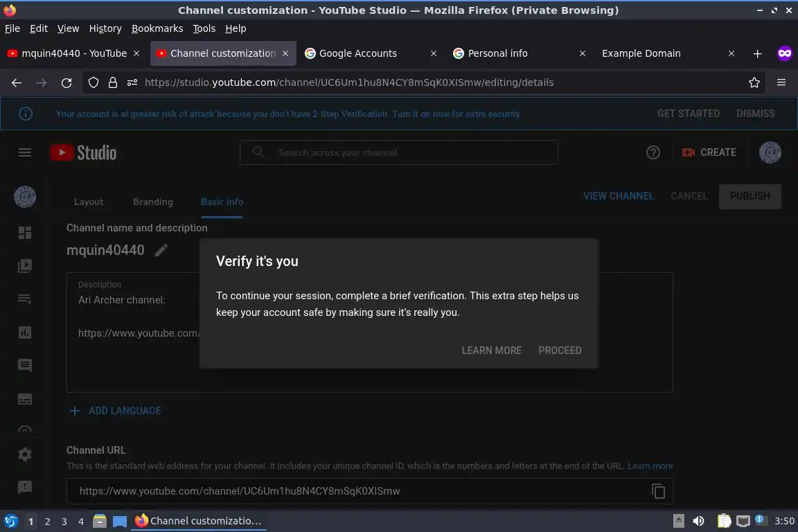Click the Search across your channel field
798x532 pixels.
(398, 152)
